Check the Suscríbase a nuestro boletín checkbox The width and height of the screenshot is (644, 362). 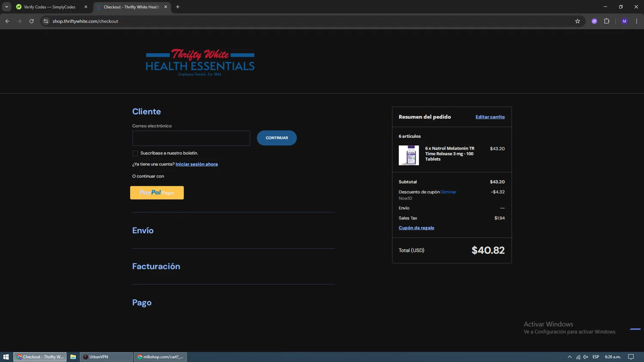(x=135, y=153)
